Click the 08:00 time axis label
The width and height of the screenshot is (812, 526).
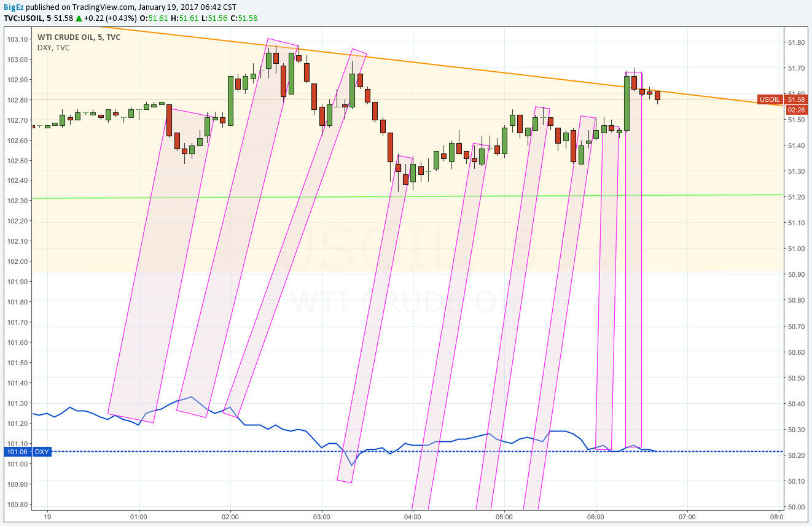pos(778,517)
